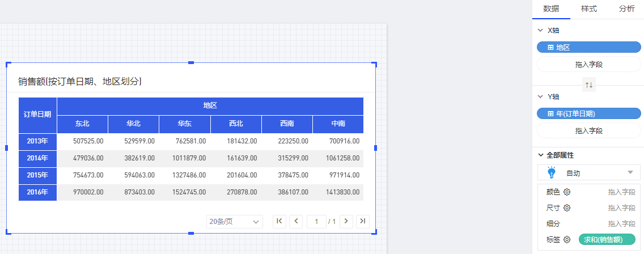Open settings gear next to 标签
644x254 pixels.
tap(566, 240)
